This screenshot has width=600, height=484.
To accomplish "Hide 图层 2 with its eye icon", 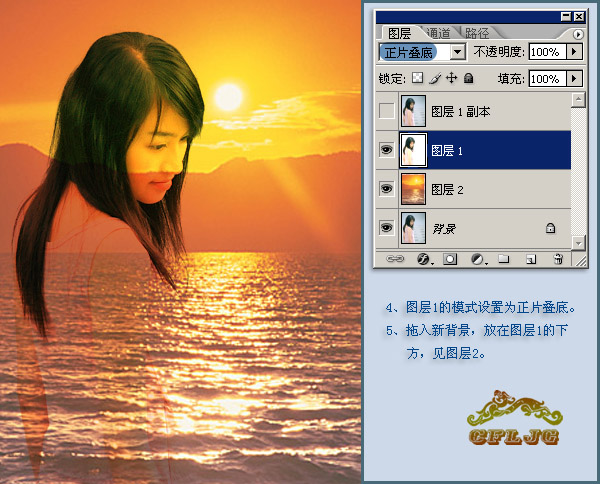I will 386,189.
